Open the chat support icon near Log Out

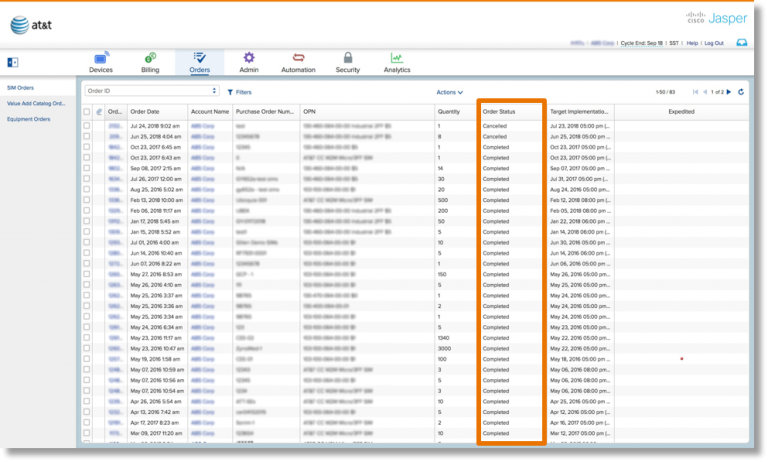742,43
